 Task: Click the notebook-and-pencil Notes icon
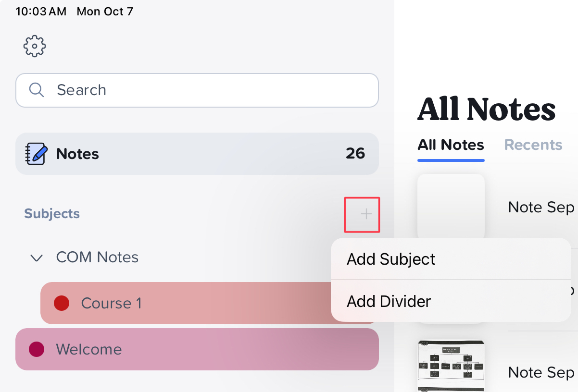(37, 154)
